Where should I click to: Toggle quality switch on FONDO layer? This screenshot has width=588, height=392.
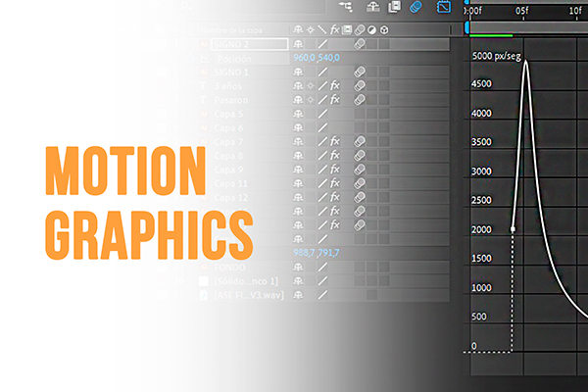(x=322, y=268)
